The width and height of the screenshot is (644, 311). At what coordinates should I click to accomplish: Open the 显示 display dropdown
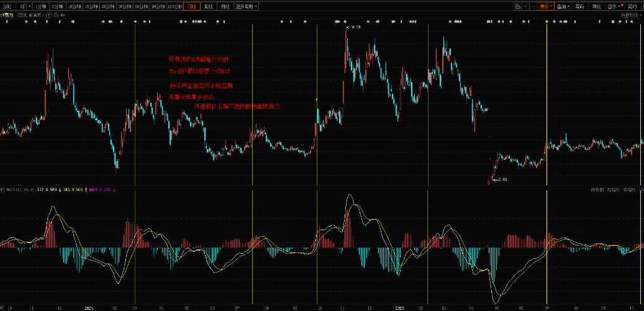pyautogui.click(x=614, y=7)
